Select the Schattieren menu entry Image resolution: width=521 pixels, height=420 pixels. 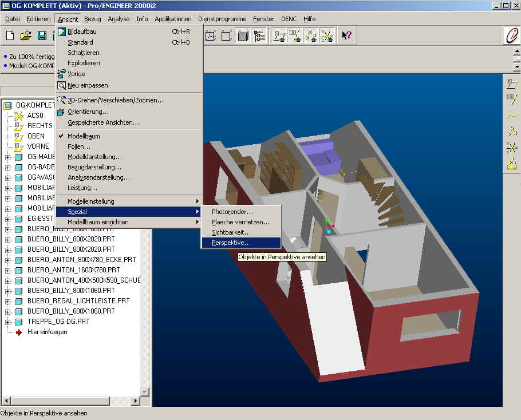(x=129, y=53)
